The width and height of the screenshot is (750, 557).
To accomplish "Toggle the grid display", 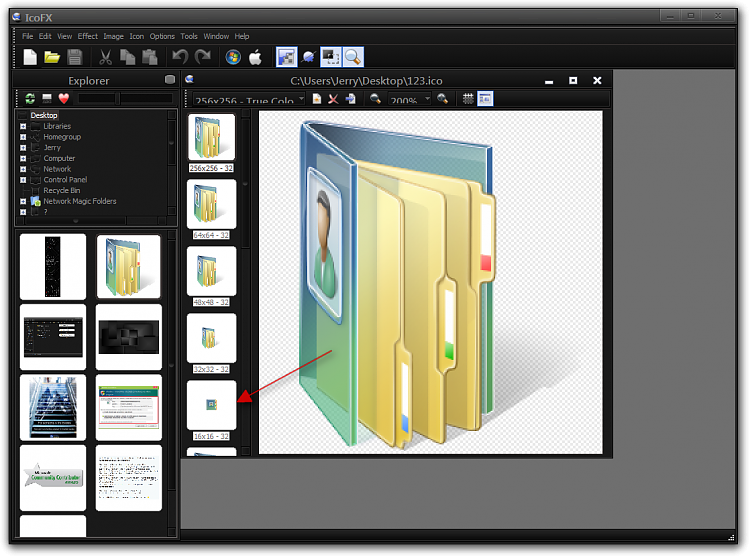I will (x=468, y=99).
